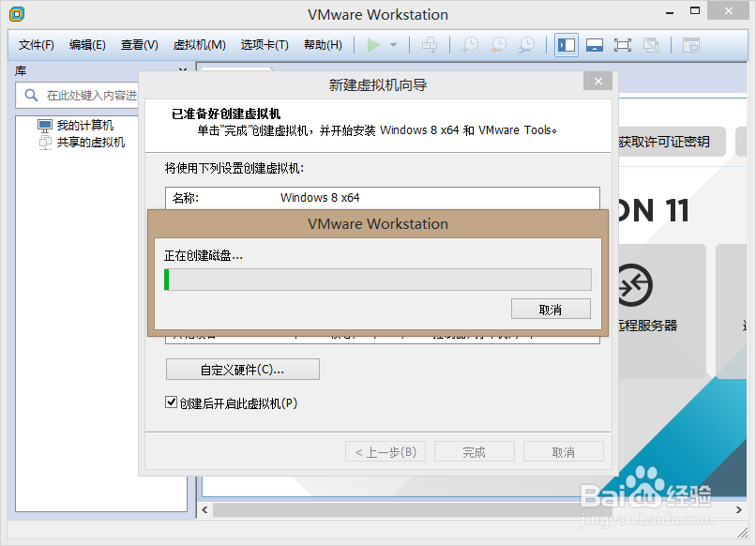Click the 名称: Windows 8 x64 row
756x546 pixels.
coord(383,198)
